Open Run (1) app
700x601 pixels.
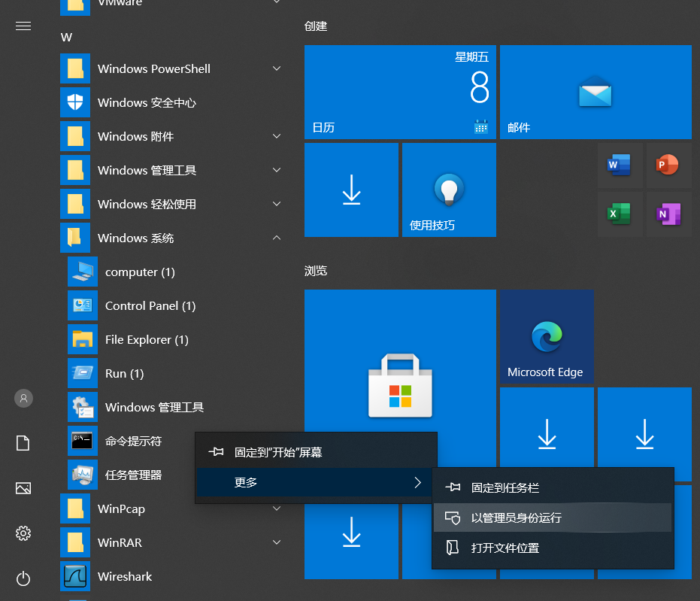(x=174, y=374)
